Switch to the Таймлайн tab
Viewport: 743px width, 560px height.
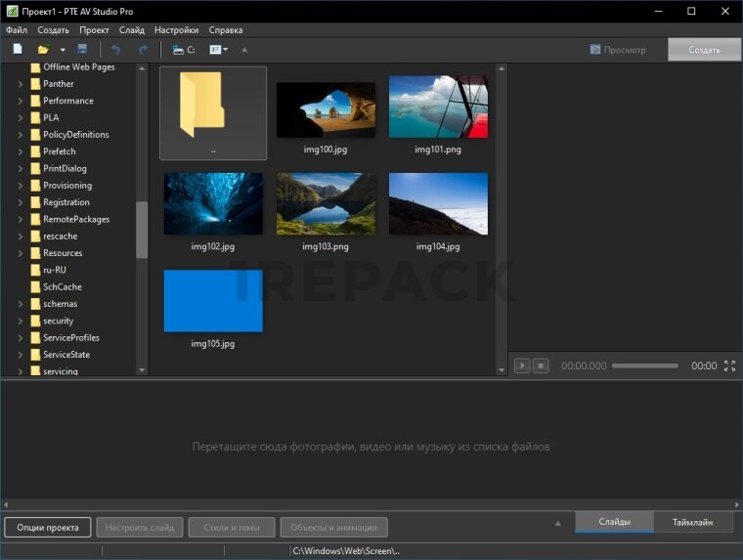[x=692, y=522]
